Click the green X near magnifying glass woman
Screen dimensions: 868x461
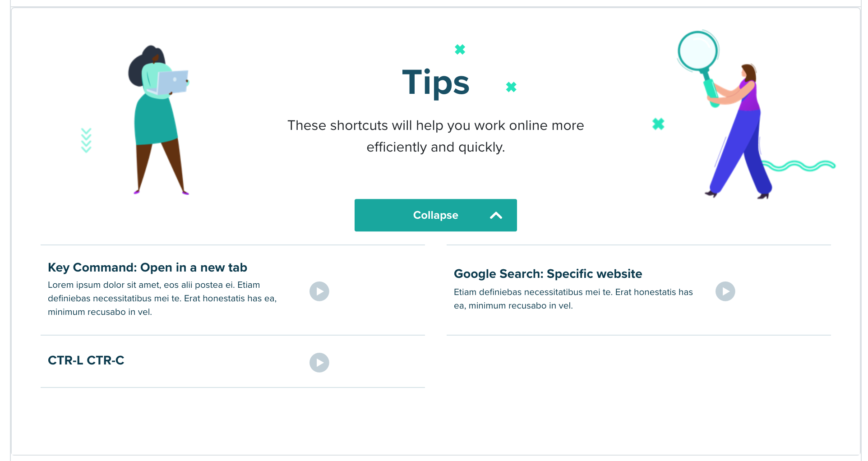click(658, 124)
